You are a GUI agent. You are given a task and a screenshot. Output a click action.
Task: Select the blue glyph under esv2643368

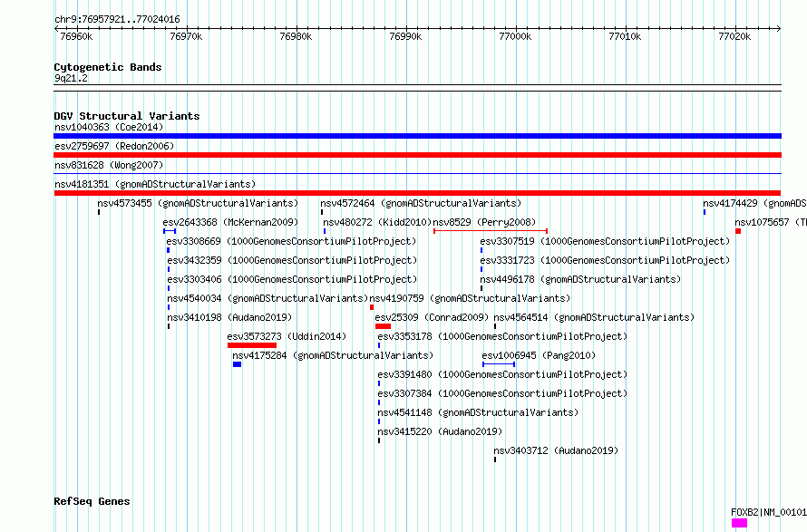170,231
